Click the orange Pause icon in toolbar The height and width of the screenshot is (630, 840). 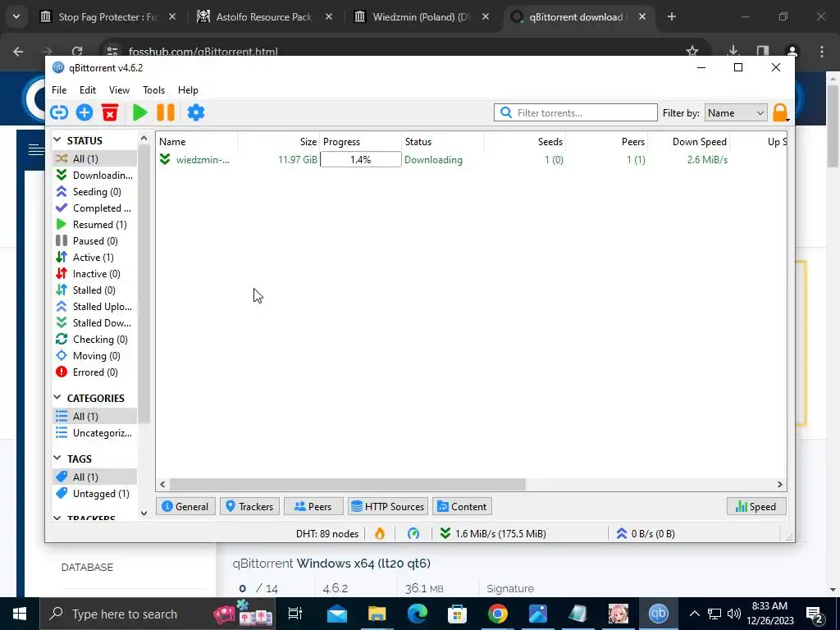(x=166, y=112)
